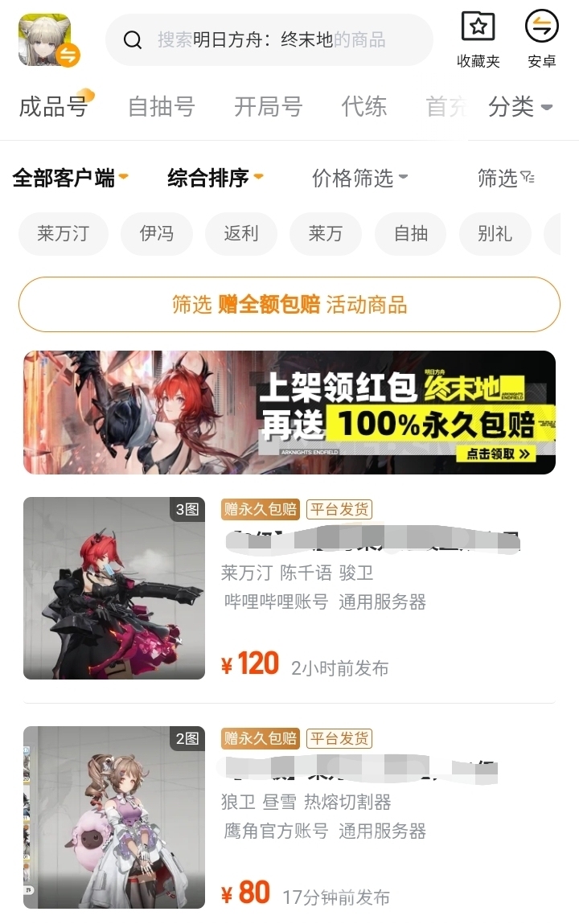Open the 综合排序 sorting dropdown

pos(215,178)
